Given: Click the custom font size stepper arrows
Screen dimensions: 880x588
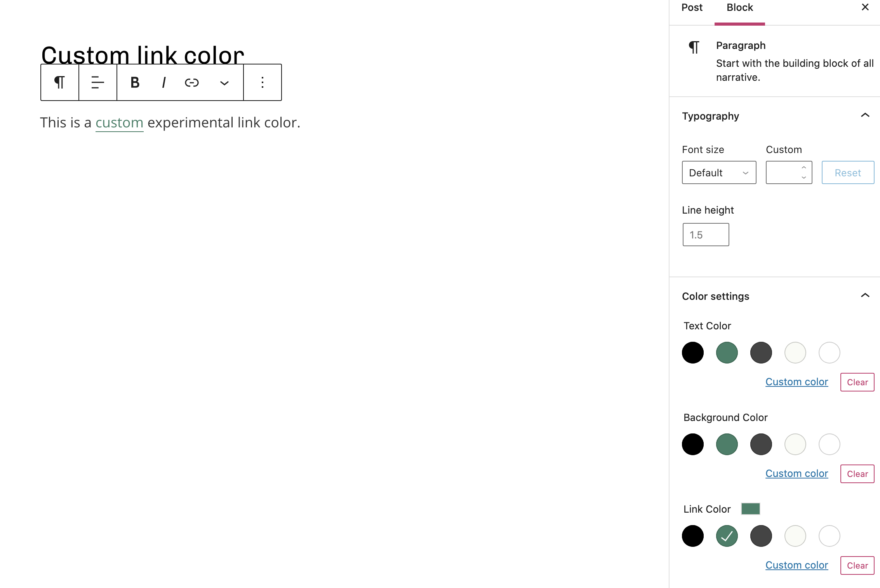Looking at the screenshot, I should coord(803,172).
